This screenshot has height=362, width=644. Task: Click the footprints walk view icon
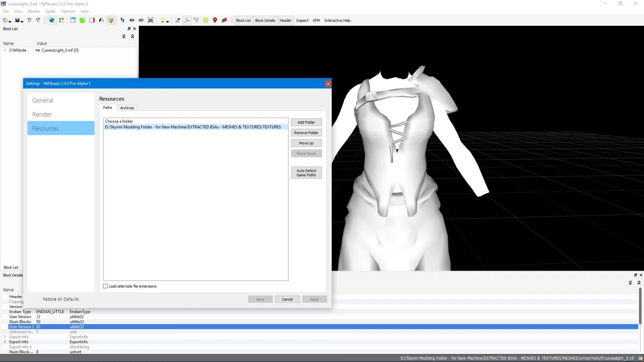pos(122,20)
